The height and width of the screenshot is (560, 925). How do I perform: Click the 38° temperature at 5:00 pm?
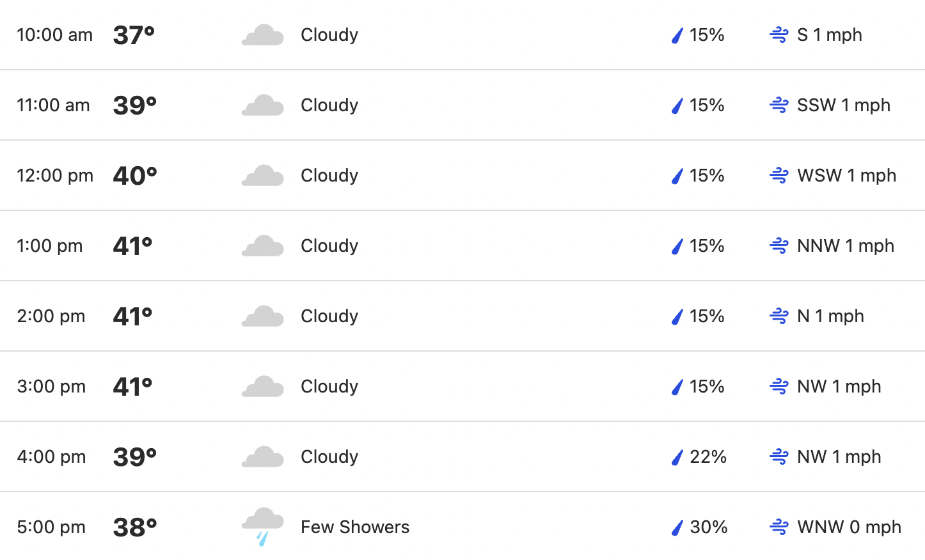(135, 527)
